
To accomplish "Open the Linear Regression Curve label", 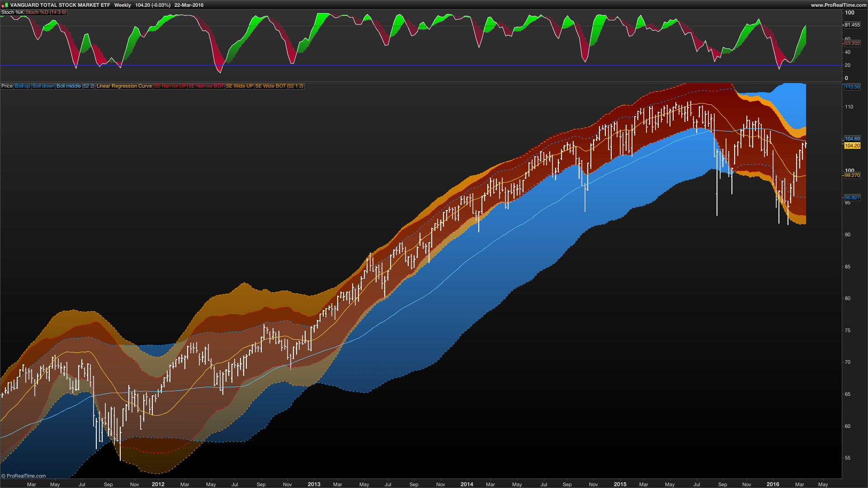I will [x=124, y=86].
